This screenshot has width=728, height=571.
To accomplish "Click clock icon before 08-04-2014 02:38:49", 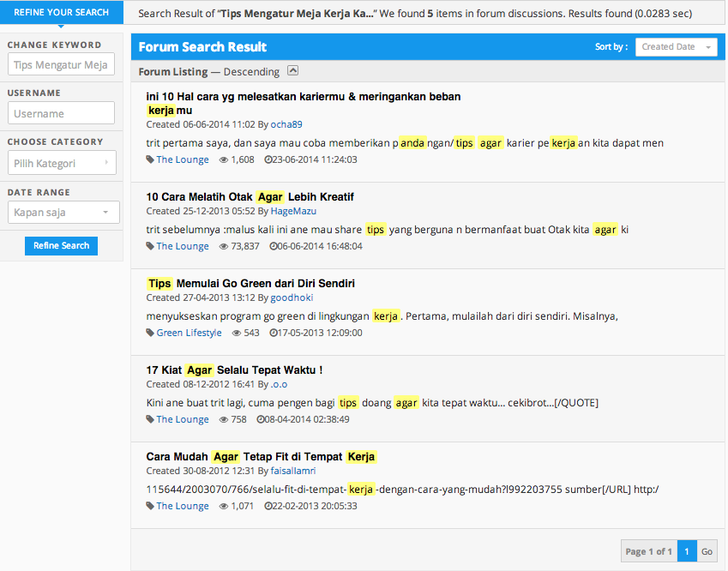I will tap(261, 419).
